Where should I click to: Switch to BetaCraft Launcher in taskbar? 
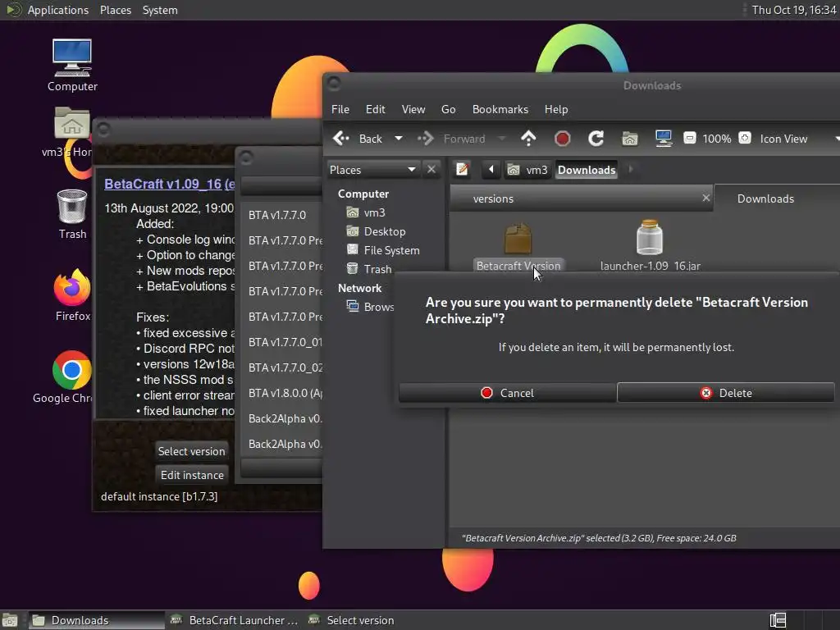234,620
